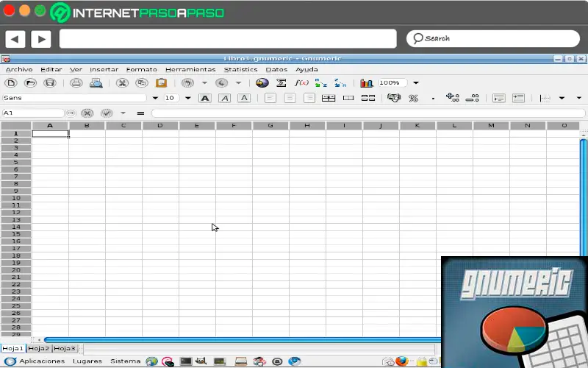This screenshot has height=368, width=588.
Task: Open the Statistics menu
Action: pos(240,69)
